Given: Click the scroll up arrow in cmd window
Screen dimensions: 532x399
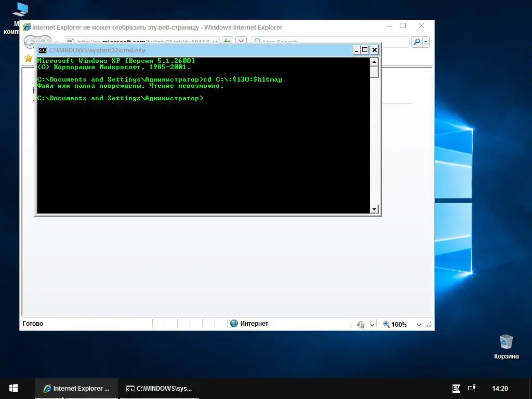Looking at the screenshot, I should click(374, 62).
